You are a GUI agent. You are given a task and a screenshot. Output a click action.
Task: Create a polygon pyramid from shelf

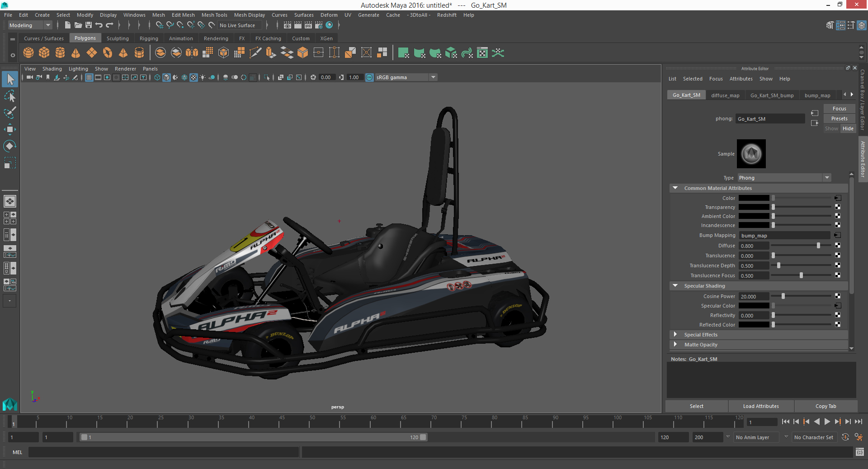(123, 53)
